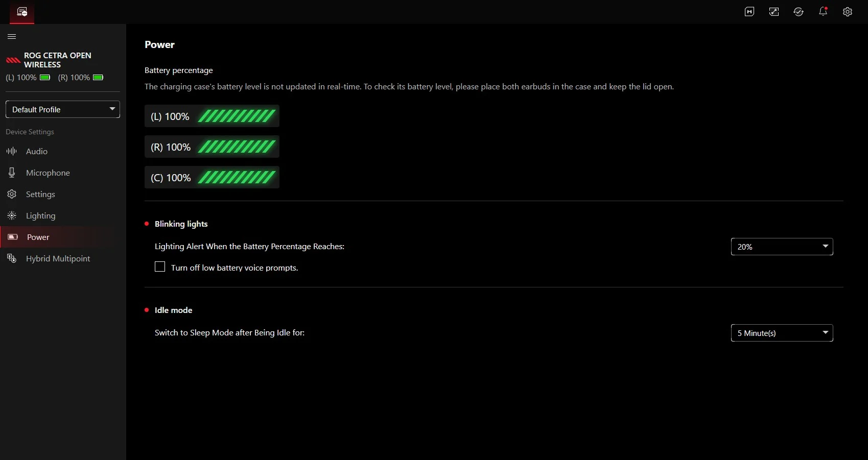Click the ROG CETRA OPEN WIRELESS device name
868x460 pixels.
pyautogui.click(x=58, y=60)
